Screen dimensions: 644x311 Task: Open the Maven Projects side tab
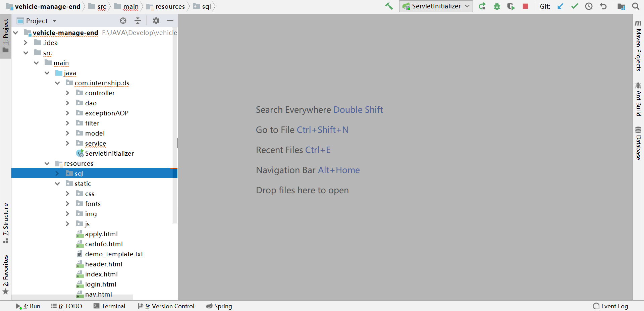tap(638, 45)
